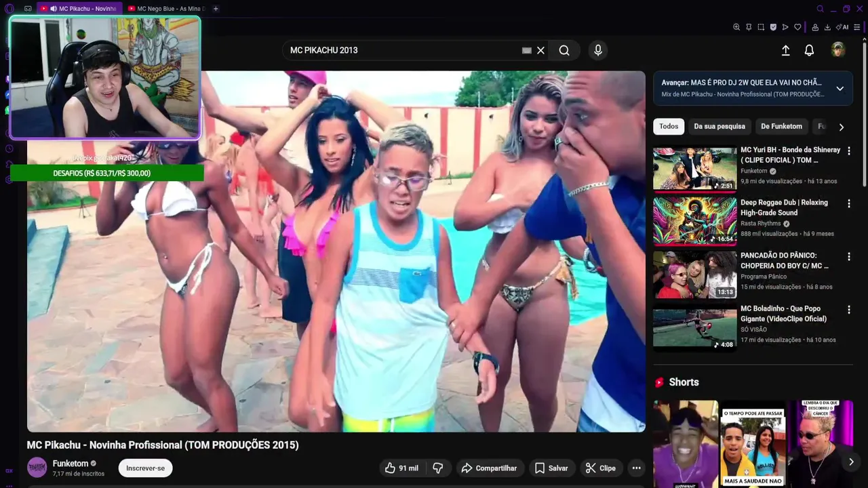Open options for Pancadão do Pânico video
The image size is (868, 488).
848,256
